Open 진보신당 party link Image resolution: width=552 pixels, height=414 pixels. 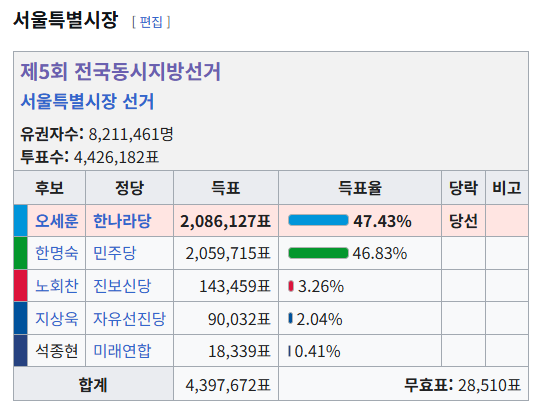point(122,286)
